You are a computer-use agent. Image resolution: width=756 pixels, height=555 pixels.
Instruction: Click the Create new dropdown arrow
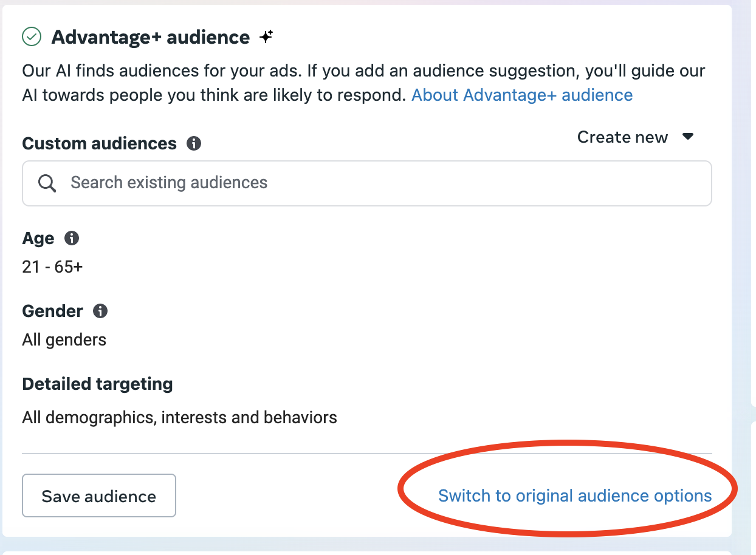(688, 137)
